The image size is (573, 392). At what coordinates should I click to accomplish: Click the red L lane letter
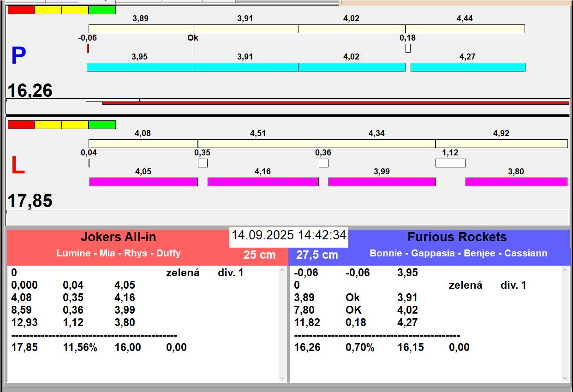tap(18, 166)
